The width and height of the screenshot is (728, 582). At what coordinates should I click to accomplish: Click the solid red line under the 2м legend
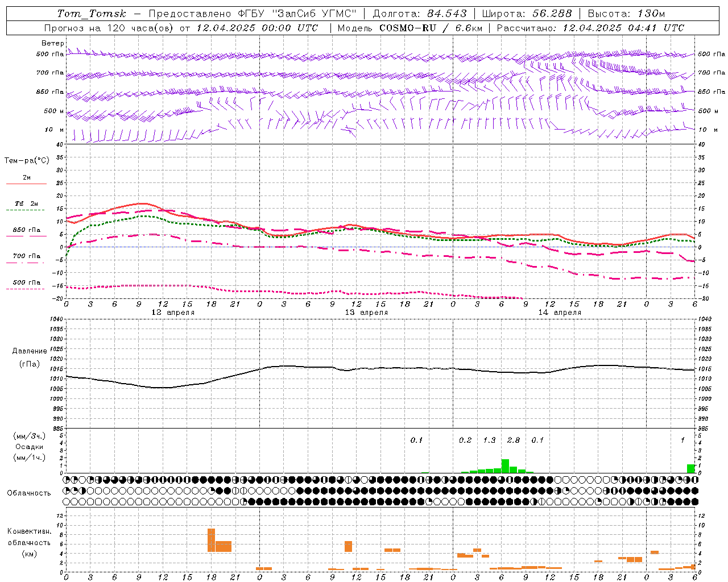point(26,184)
